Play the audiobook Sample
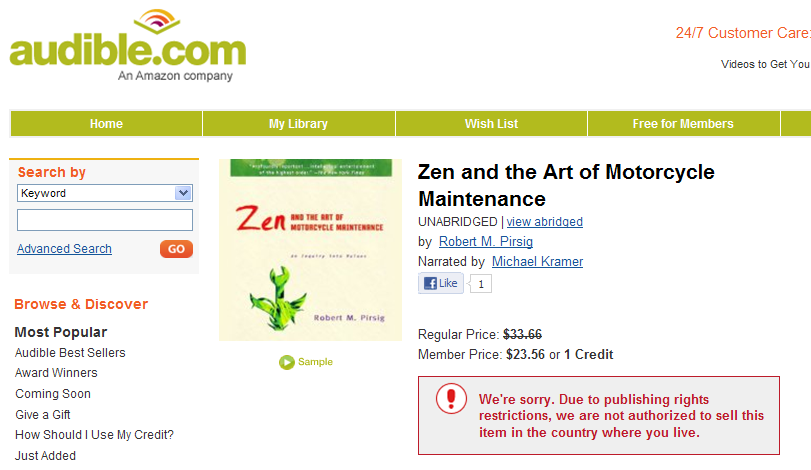811x470 pixels. [x=306, y=362]
